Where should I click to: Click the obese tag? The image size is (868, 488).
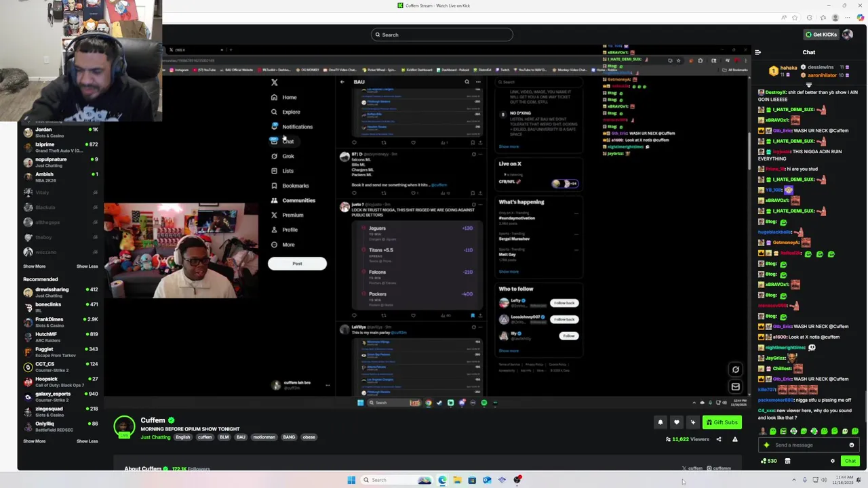coord(309,437)
